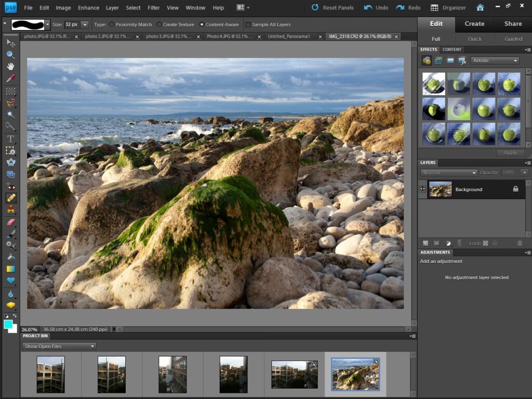532x399 pixels.
Task: Select the Gradient tool
Action: (10, 269)
